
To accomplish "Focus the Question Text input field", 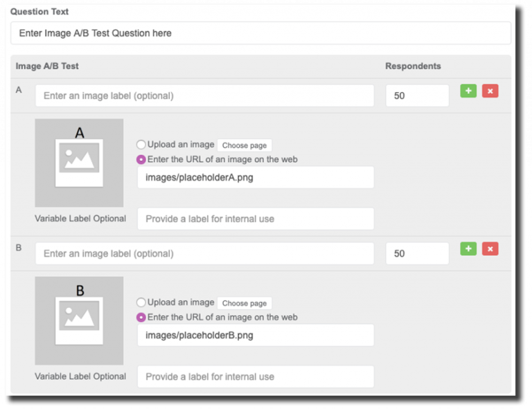I will [260, 33].
